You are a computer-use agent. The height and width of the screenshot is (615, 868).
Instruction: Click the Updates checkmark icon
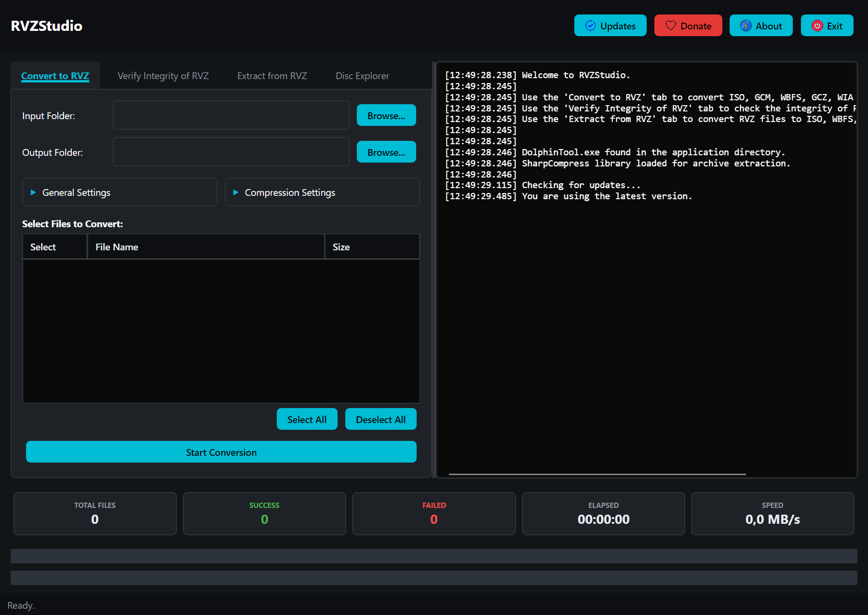click(x=590, y=26)
